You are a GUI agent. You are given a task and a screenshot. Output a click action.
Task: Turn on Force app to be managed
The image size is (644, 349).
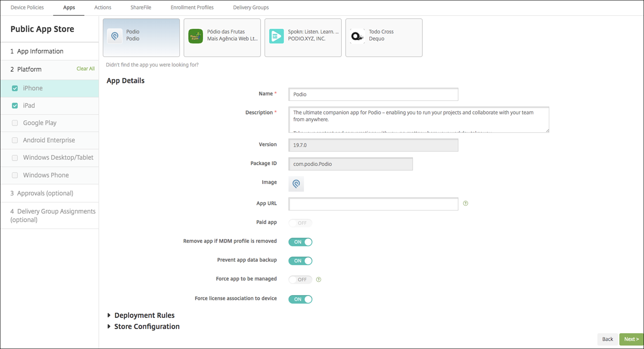(300, 280)
